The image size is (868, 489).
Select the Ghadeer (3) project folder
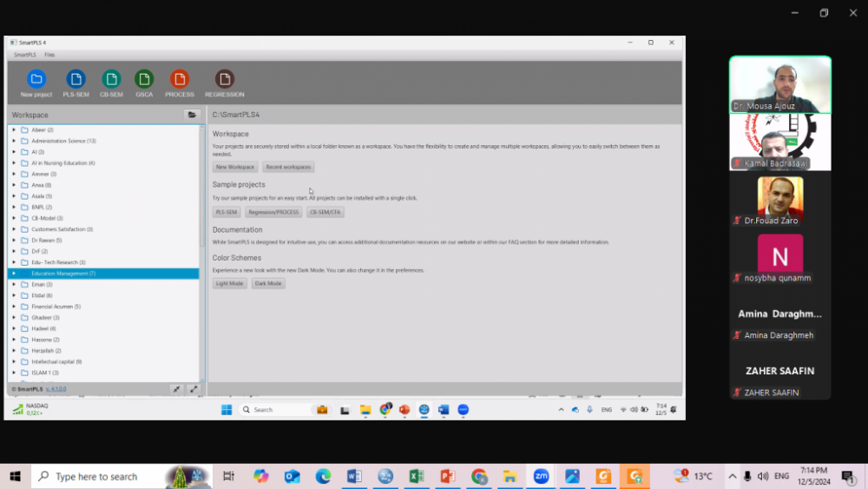click(45, 317)
